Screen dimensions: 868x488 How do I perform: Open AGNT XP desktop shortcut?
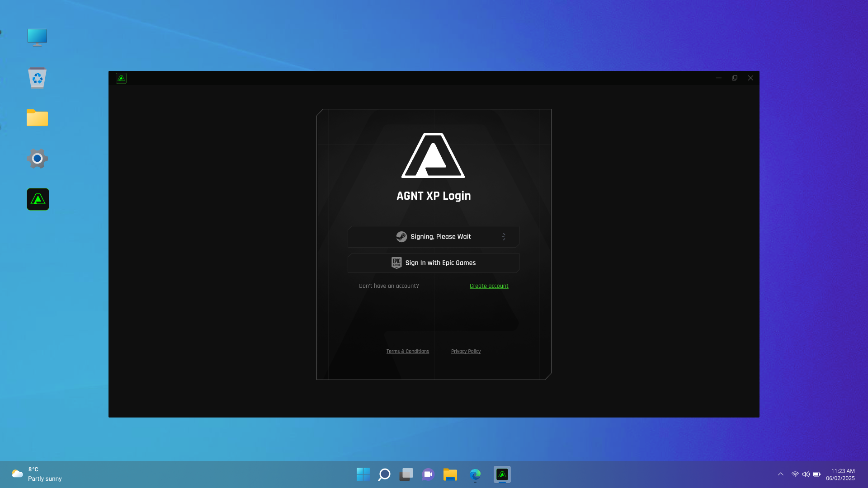pyautogui.click(x=38, y=199)
